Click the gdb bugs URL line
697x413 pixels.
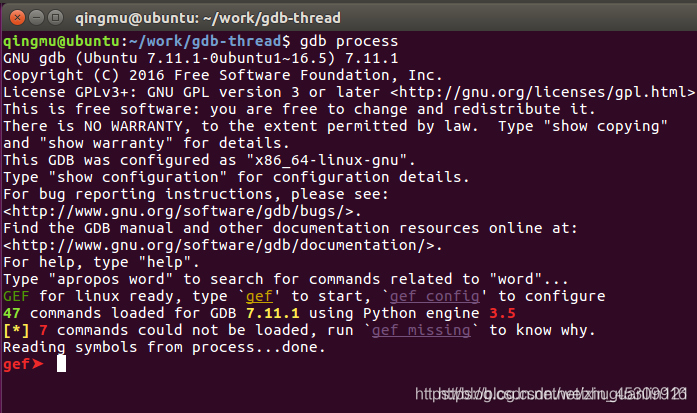pos(182,211)
